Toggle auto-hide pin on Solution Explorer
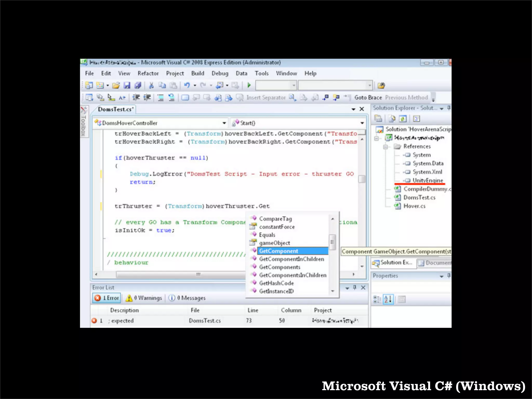The height and width of the screenshot is (399, 532). click(x=449, y=108)
